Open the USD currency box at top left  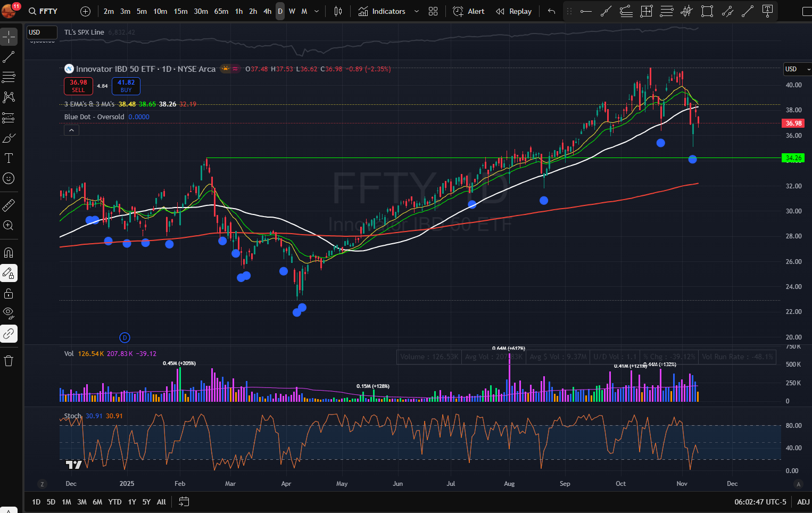coord(42,32)
